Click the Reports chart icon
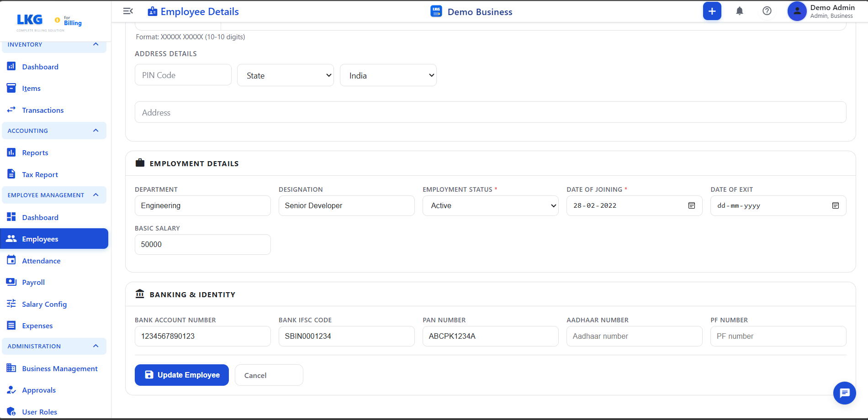868x420 pixels. (11, 152)
